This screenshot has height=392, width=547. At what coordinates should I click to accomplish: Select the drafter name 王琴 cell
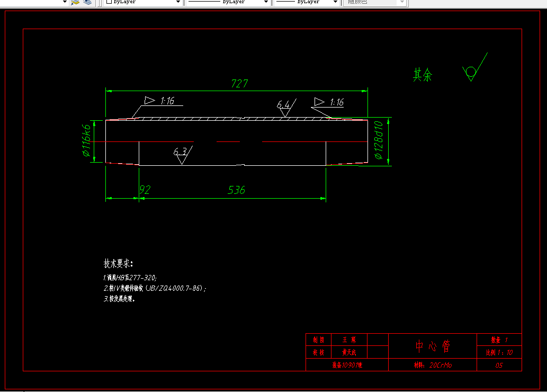click(x=349, y=340)
